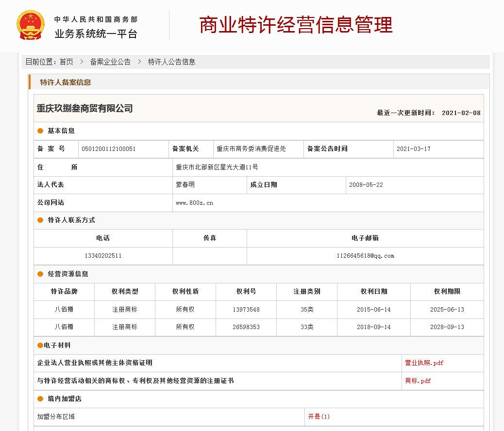Click phone number 13340202511
Screen dimensions: 504x431
pos(103,256)
